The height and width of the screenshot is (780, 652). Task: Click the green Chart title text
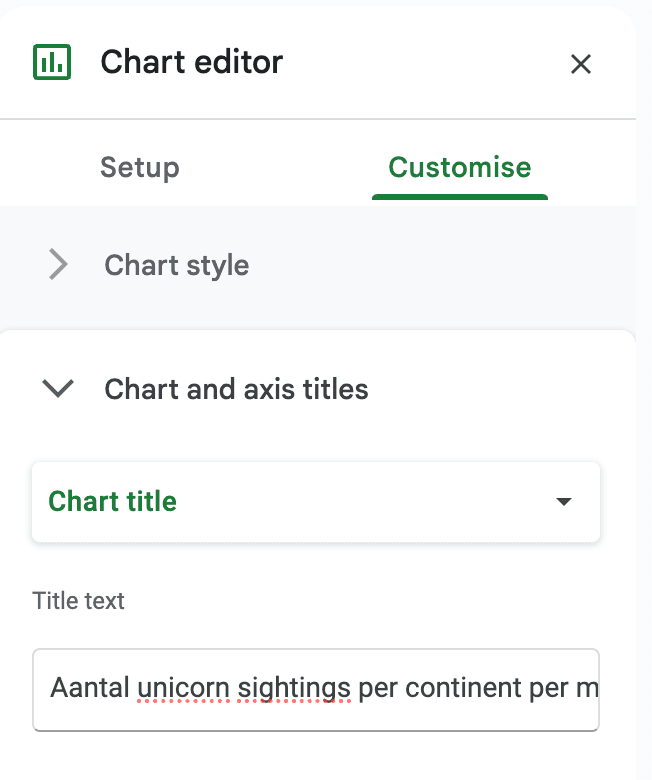(112, 501)
